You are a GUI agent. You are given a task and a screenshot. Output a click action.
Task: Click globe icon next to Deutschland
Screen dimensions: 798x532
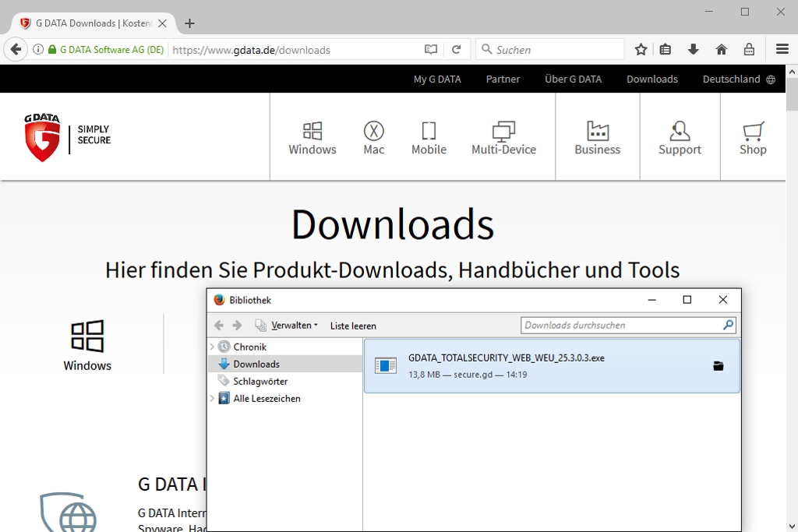[x=771, y=79]
